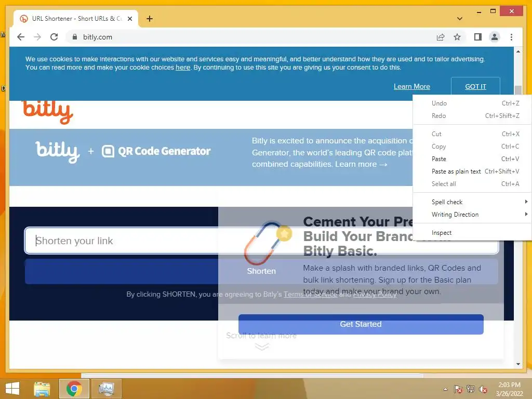Open the Windows Start button
This screenshot has height=399, width=532.
click(x=12, y=389)
